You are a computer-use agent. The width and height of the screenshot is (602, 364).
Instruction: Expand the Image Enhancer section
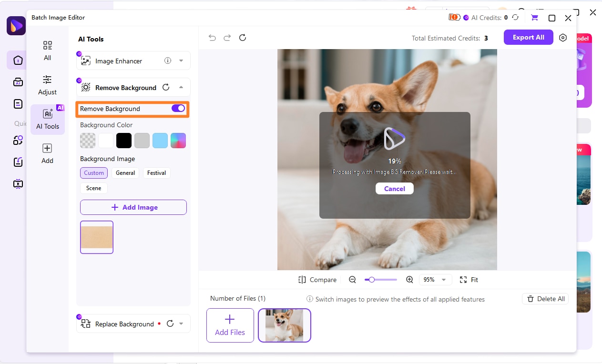point(181,61)
